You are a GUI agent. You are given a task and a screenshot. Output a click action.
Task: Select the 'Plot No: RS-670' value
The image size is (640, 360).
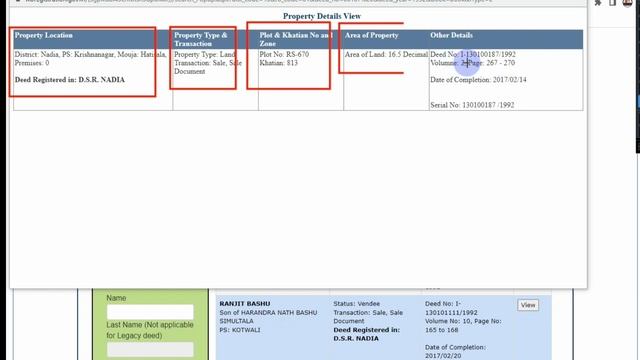coord(284,54)
